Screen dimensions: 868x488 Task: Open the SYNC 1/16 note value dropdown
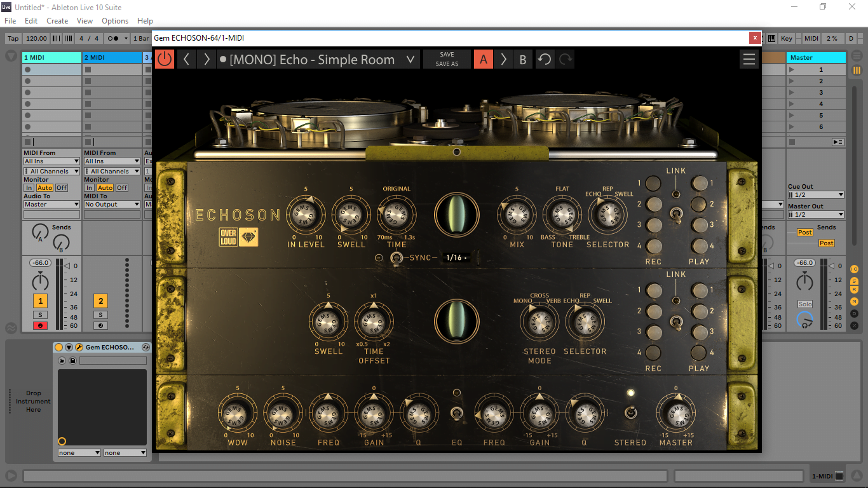coord(456,257)
